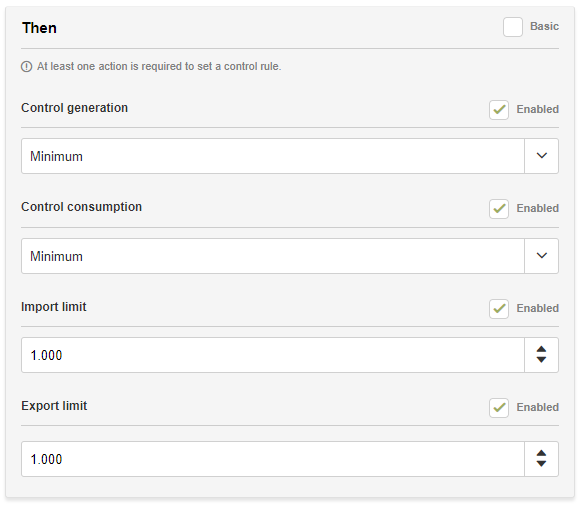
Task: Decrease the Export limit with the down arrow
Action: [541, 464]
